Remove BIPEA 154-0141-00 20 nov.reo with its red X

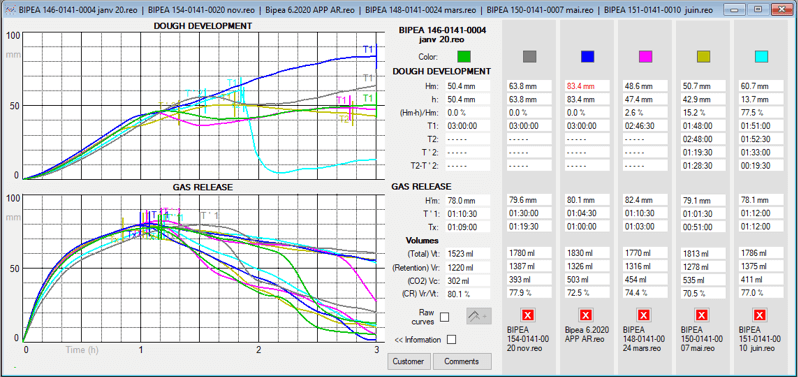528,315
